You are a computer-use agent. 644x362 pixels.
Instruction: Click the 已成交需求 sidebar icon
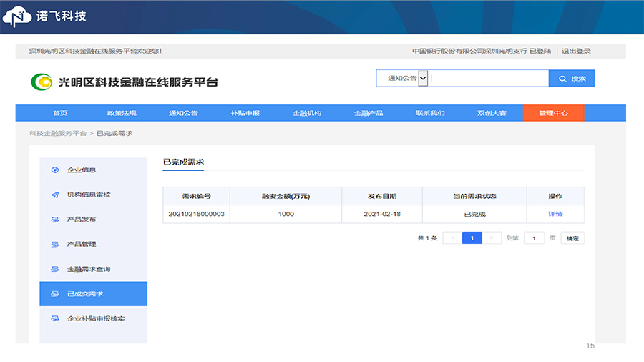pos(55,294)
